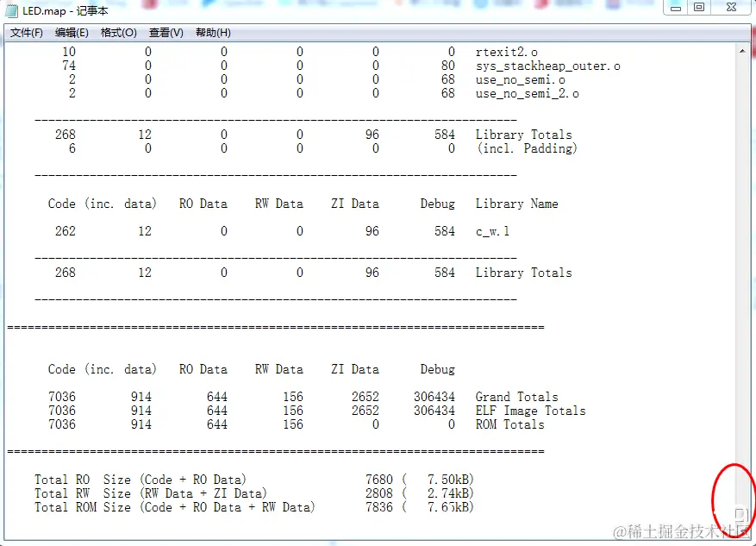756x546 pixels.
Task: Open the 编辑(E) menu
Action: tap(72, 33)
